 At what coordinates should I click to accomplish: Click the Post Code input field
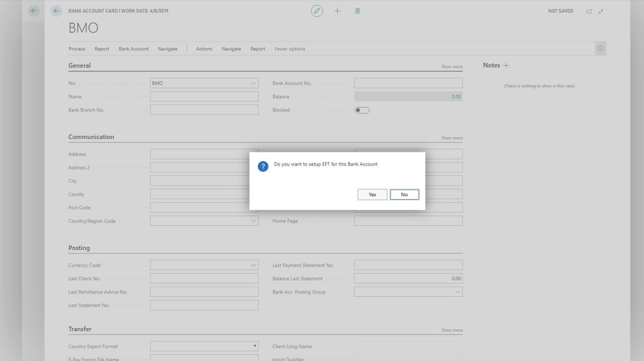(200, 207)
